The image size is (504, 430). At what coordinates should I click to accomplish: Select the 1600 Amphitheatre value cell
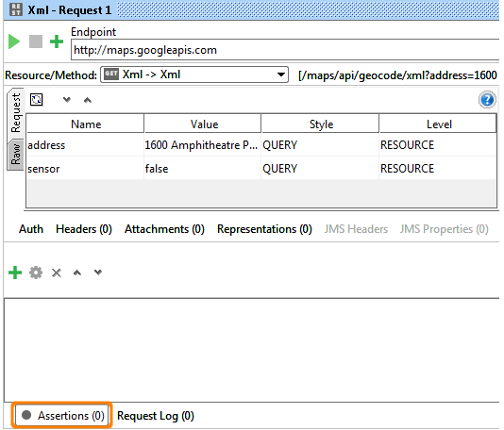pos(203,145)
